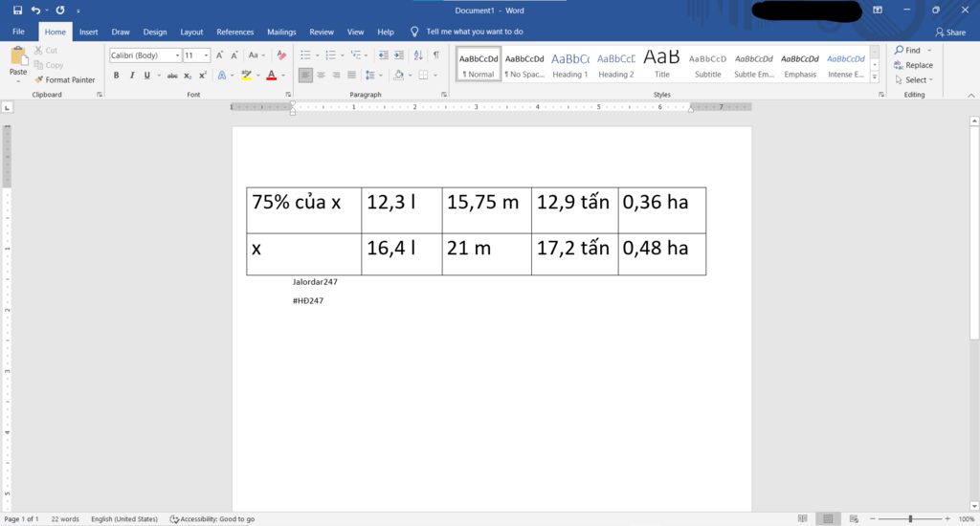The height and width of the screenshot is (526, 980).
Task: Redo the last action
Action: pos(60,10)
